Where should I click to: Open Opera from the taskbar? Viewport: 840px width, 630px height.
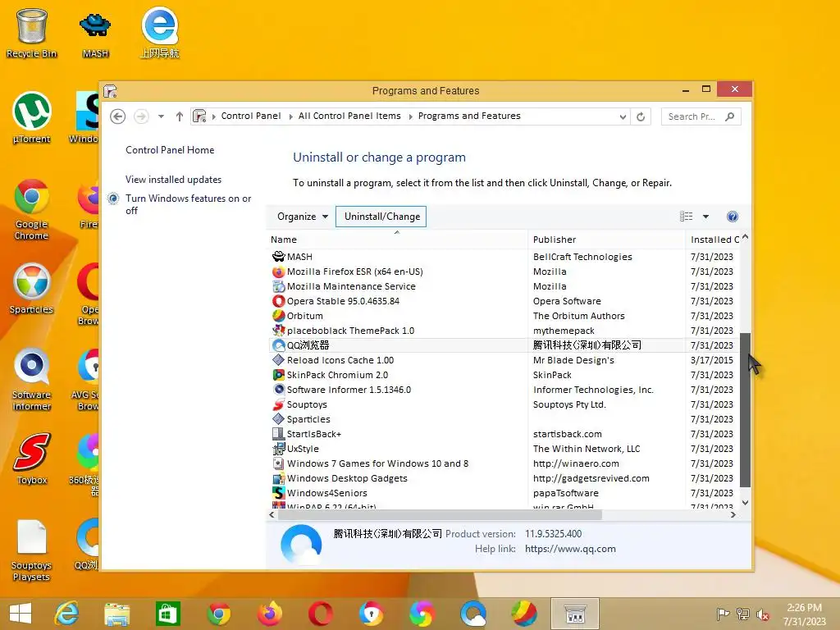[321, 614]
